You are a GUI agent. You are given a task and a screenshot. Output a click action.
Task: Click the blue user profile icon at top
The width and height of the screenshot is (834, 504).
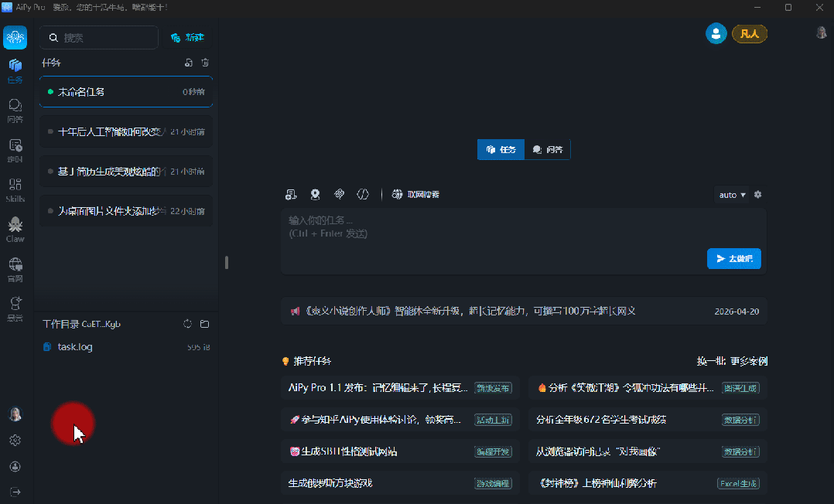click(x=716, y=33)
